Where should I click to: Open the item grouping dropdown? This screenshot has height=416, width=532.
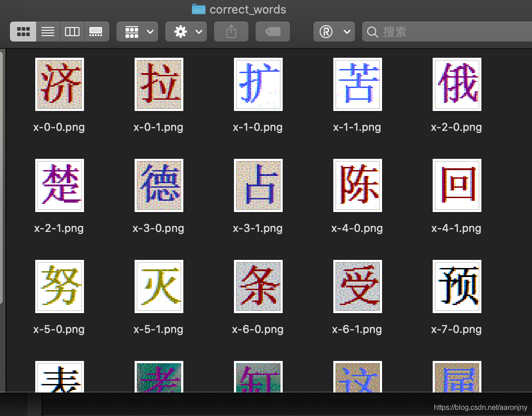click(x=137, y=32)
